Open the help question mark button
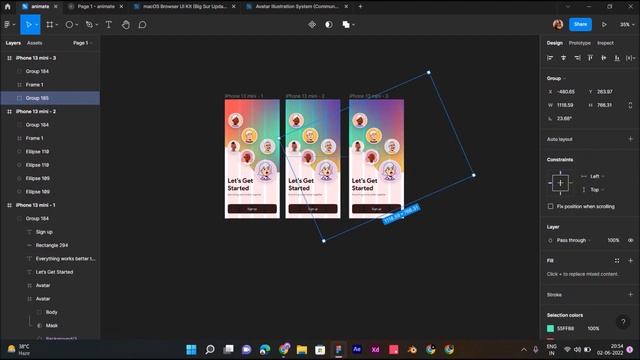This screenshot has width=640, height=360. (623, 322)
